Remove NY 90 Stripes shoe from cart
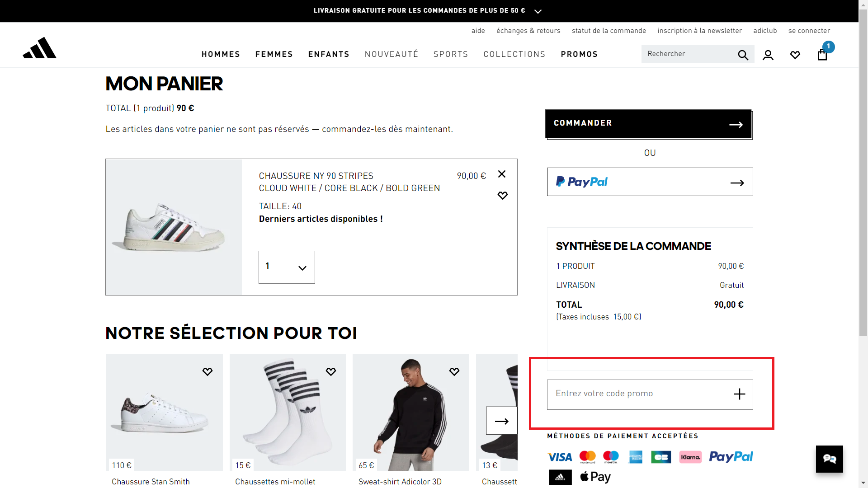This screenshot has width=868, height=488. 502,174
